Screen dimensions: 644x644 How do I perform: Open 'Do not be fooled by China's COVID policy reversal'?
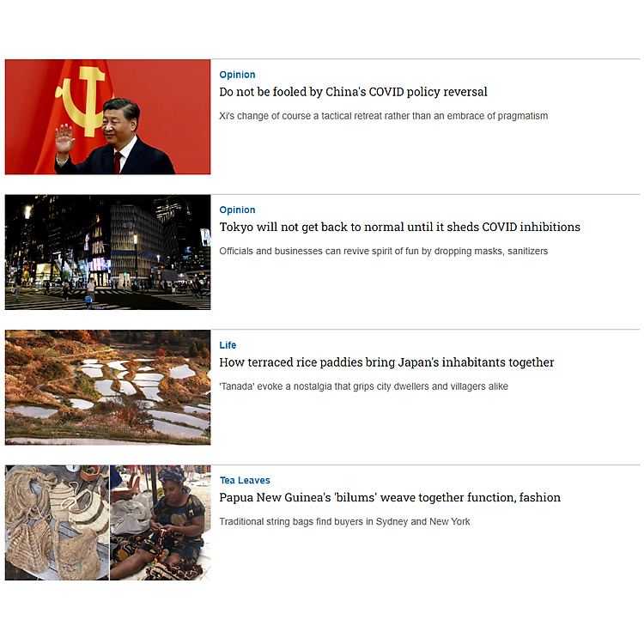(353, 92)
